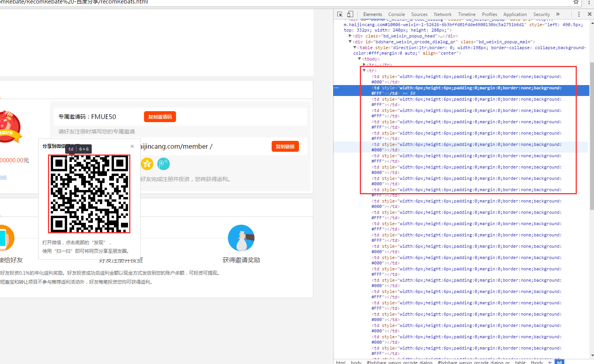Select the html breadcrumb at the bottom

point(341,362)
